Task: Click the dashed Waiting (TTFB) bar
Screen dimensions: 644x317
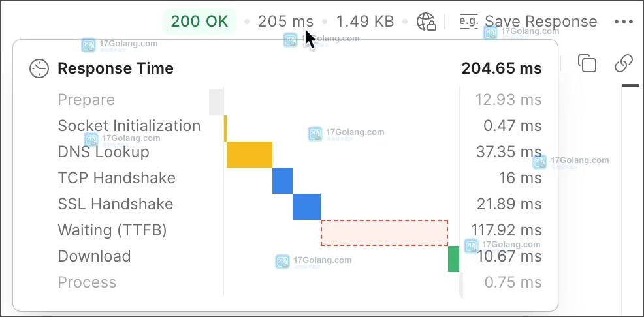Action: (384, 233)
